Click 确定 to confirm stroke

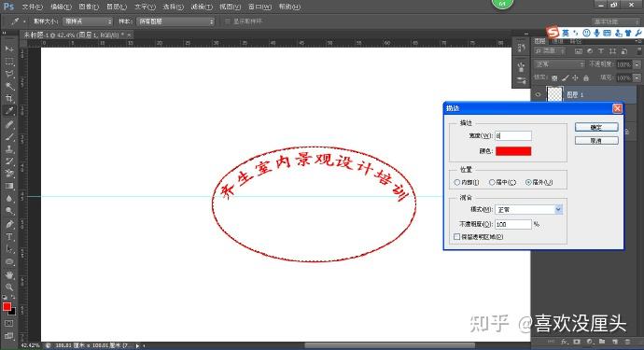(596, 127)
